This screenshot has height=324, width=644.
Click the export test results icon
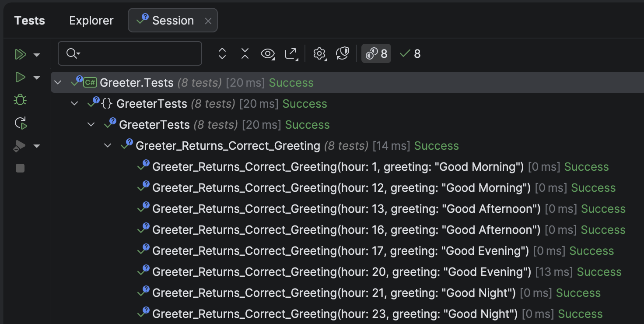[x=290, y=53]
